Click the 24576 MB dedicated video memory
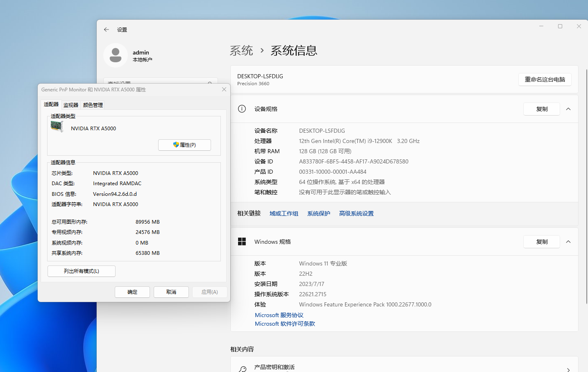The width and height of the screenshot is (588, 372). point(148,232)
